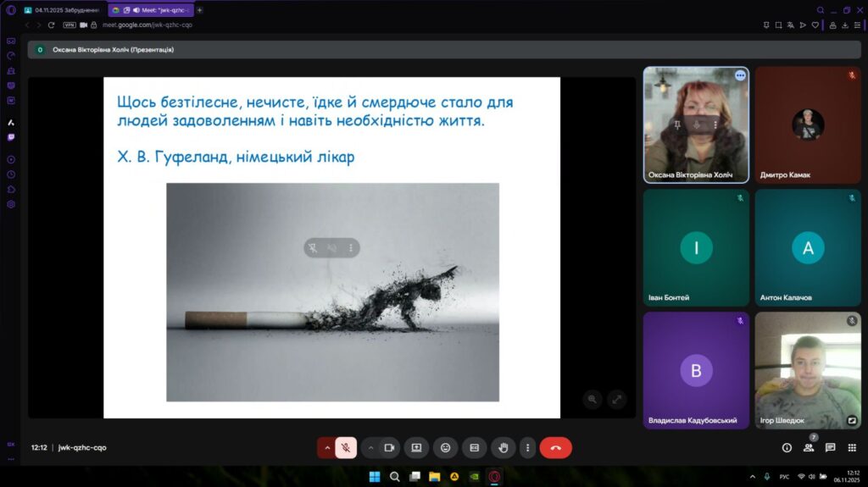Expand audio settings chevron beside microphone
The image size is (868, 487).
click(x=326, y=447)
